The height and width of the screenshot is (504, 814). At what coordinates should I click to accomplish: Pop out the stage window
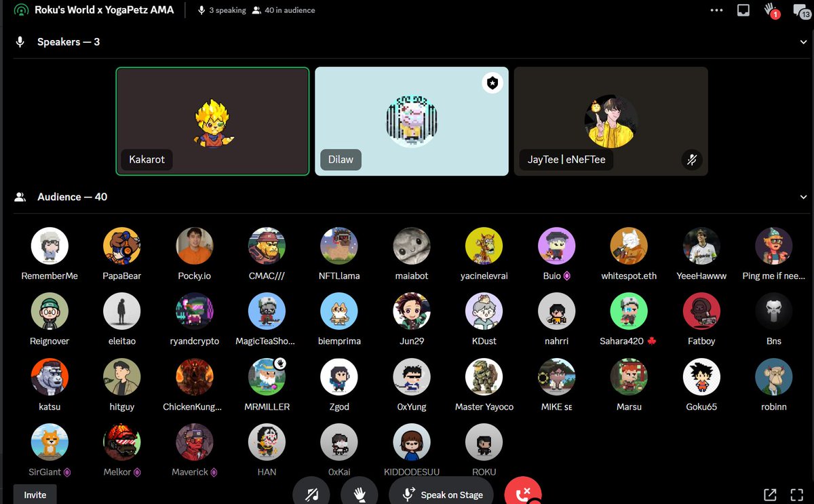click(770, 495)
